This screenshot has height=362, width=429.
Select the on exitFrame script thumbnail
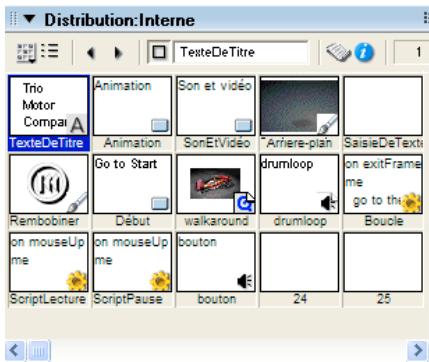(383, 184)
